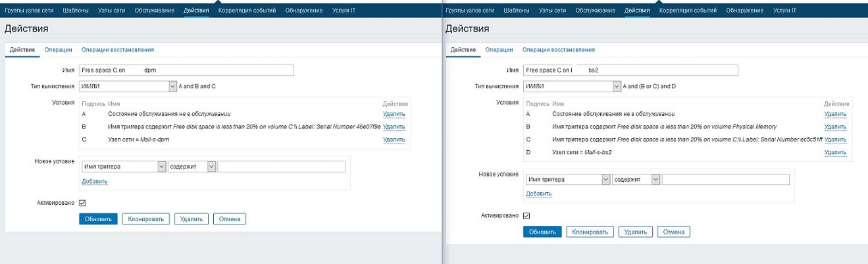Open Обслуживание menu in left window
Image resolution: width=868 pixels, height=264 pixels.
[x=155, y=11]
